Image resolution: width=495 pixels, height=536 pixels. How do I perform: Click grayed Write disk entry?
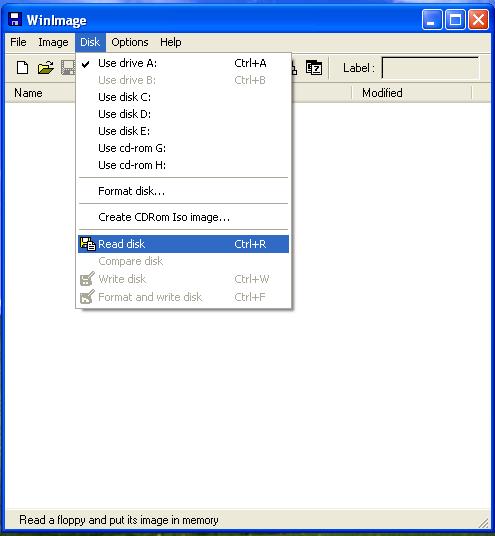pos(183,279)
